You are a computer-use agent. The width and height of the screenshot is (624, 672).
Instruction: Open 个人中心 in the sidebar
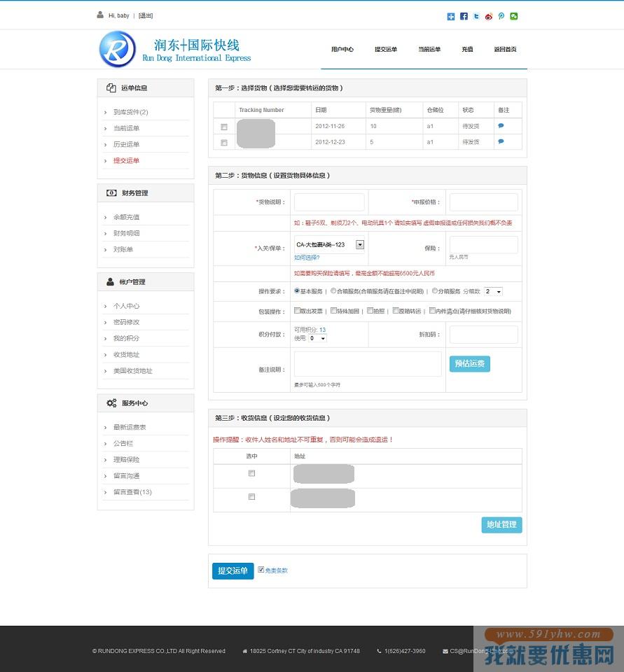coord(126,306)
